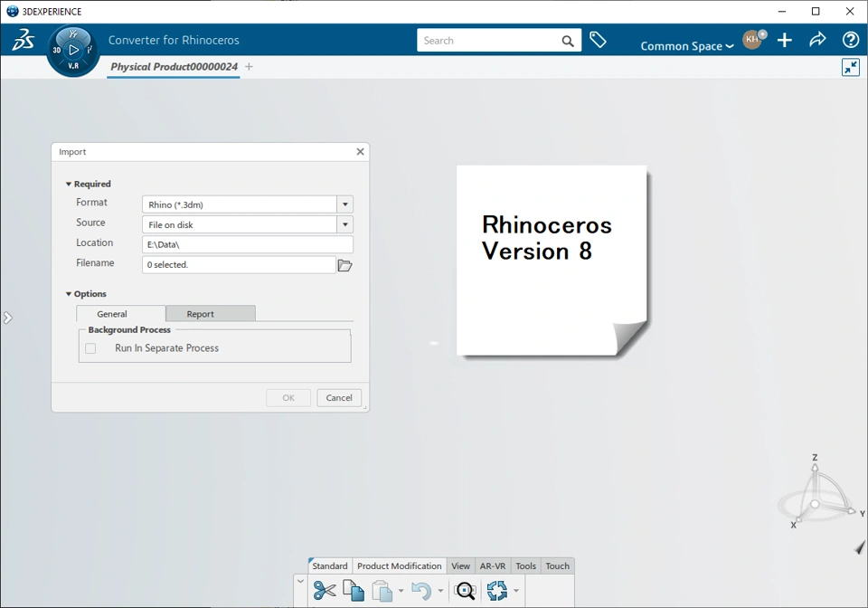The height and width of the screenshot is (608, 868).
Task: Click the 3DS logo icon
Action: (24, 39)
